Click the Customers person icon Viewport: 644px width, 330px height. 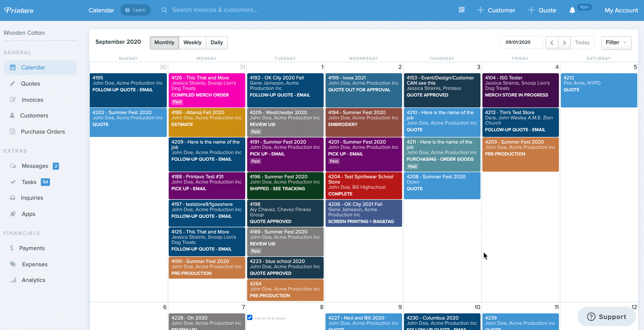(12, 116)
